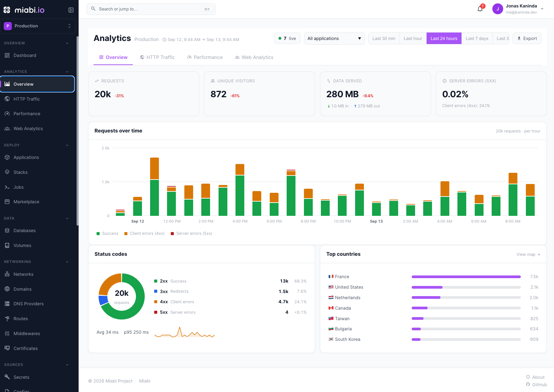Collapse the Overview sidebar section

[x=67, y=43]
